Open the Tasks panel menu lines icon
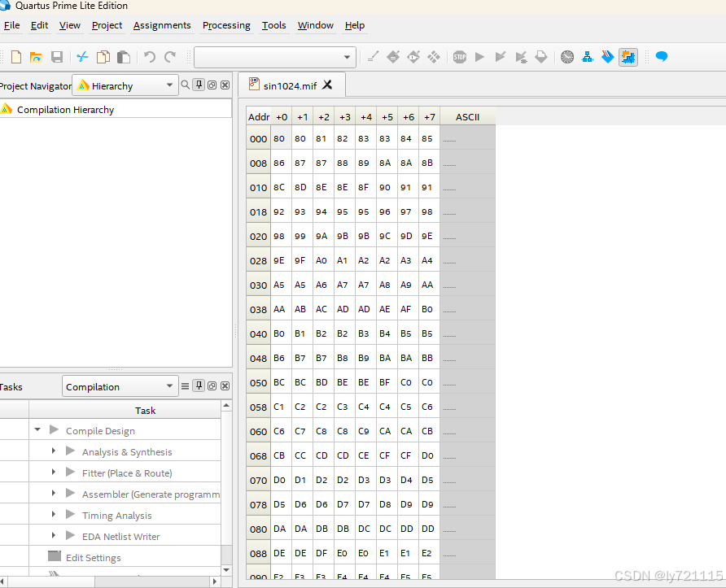 pyautogui.click(x=186, y=385)
